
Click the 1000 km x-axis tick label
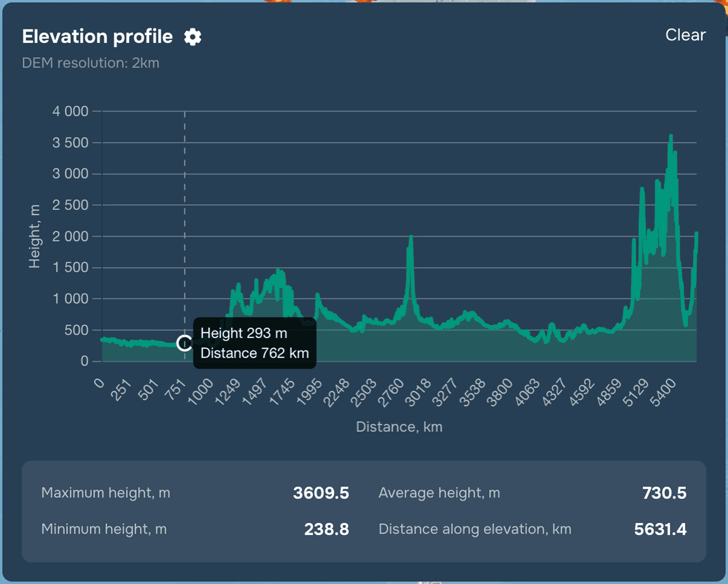point(200,392)
